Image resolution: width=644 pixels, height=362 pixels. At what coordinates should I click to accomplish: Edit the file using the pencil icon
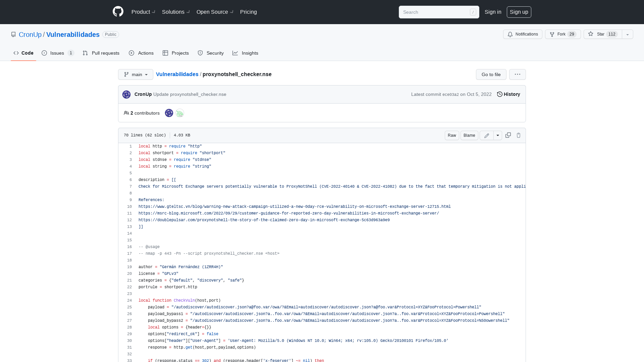coord(486,135)
